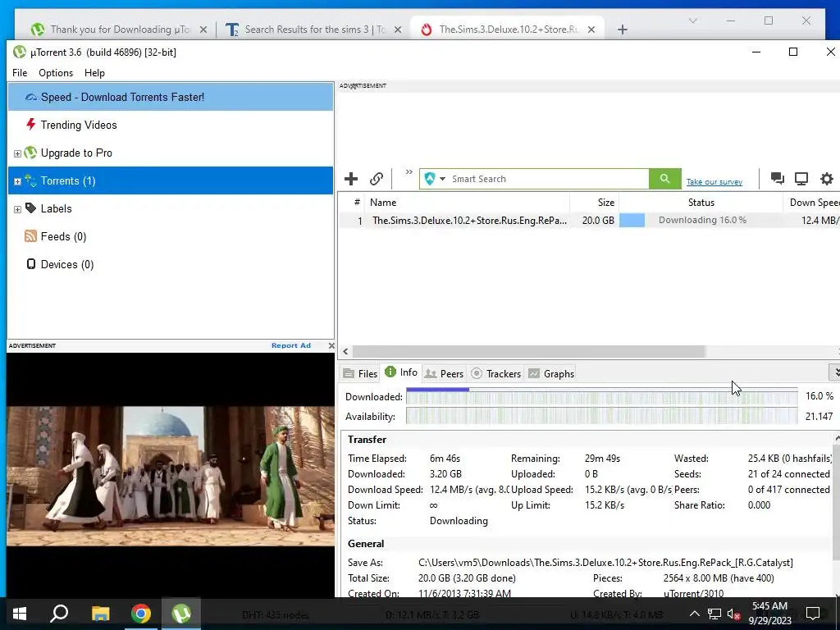This screenshot has width=840, height=630.
Task: Click the chat bubbles toolbar icon
Action: (x=778, y=178)
